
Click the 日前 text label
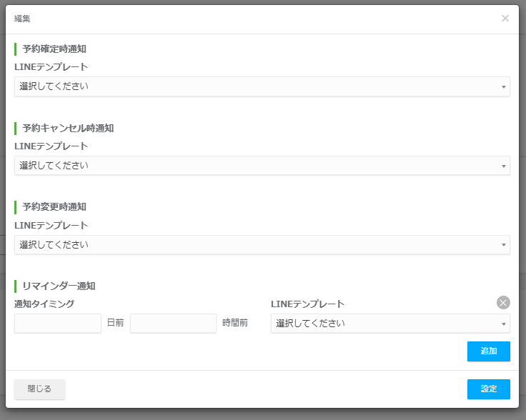[115, 323]
